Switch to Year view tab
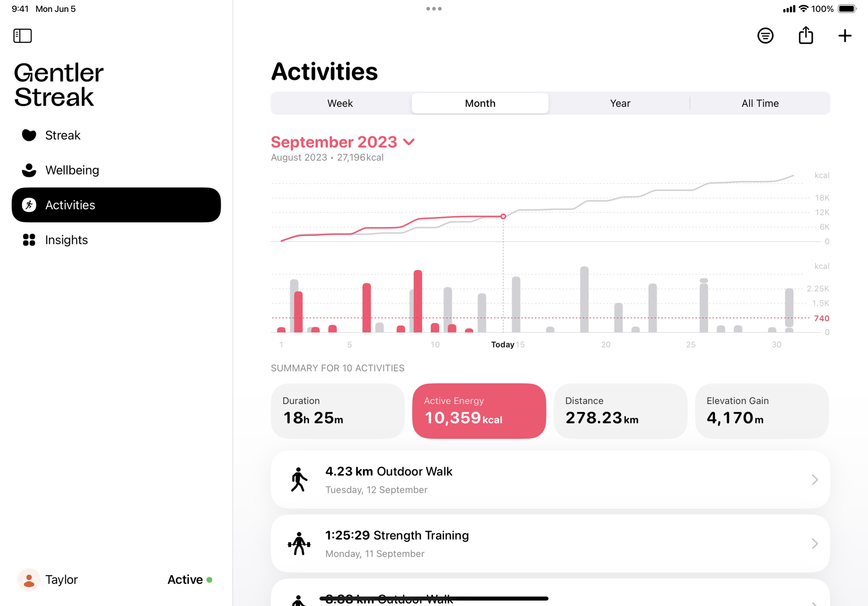Image resolution: width=868 pixels, height=606 pixels. click(x=619, y=102)
